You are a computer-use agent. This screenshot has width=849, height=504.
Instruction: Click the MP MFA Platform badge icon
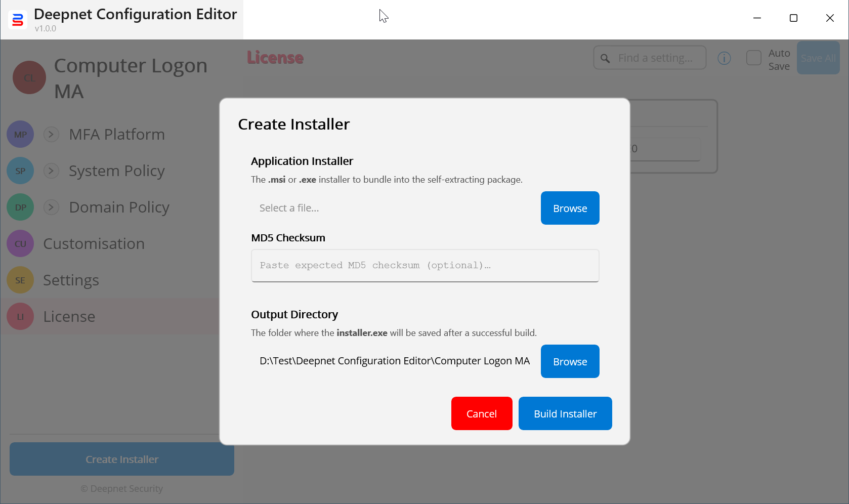20,135
